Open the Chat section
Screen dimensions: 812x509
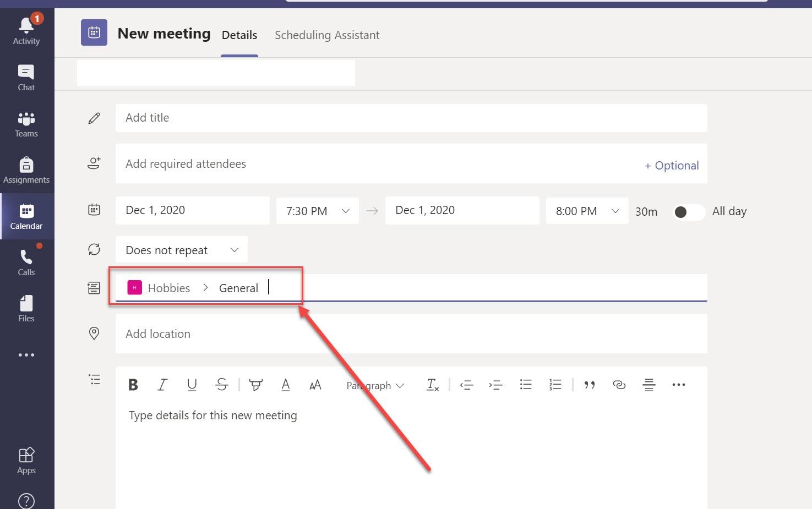click(26, 78)
